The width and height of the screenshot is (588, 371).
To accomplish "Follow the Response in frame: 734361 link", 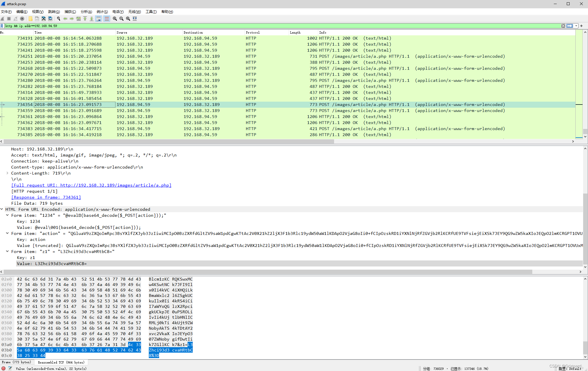I will [x=46, y=197].
